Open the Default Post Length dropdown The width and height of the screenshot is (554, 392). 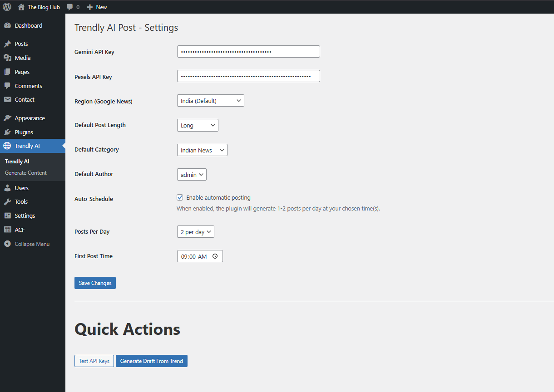tap(198, 126)
